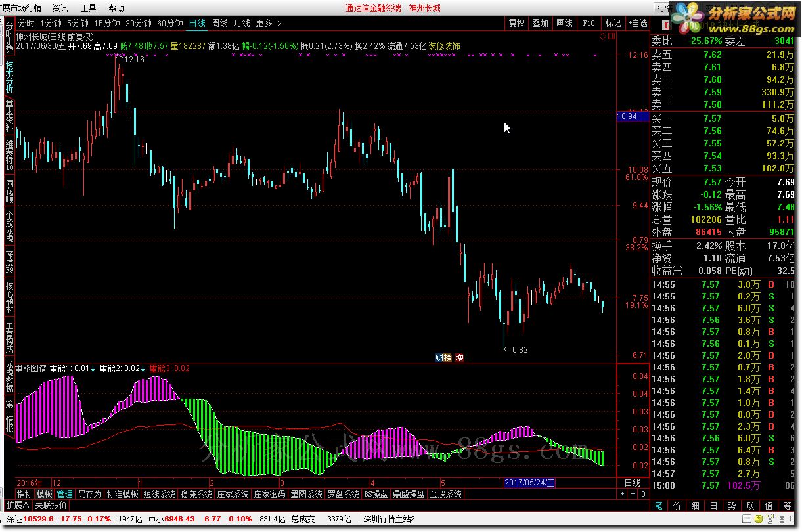Open the 龙虎数据 side tab
The height and width of the screenshot is (532, 802).
tap(9, 376)
